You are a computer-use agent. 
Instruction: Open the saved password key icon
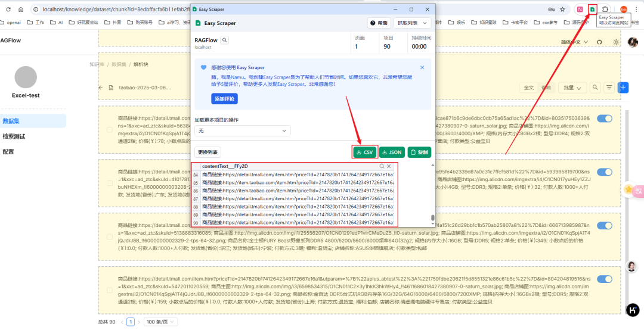[551, 10]
